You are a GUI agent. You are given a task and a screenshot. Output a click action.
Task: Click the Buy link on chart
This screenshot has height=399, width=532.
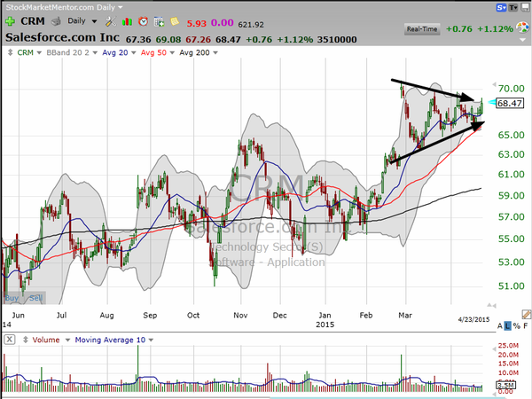(12, 298)
